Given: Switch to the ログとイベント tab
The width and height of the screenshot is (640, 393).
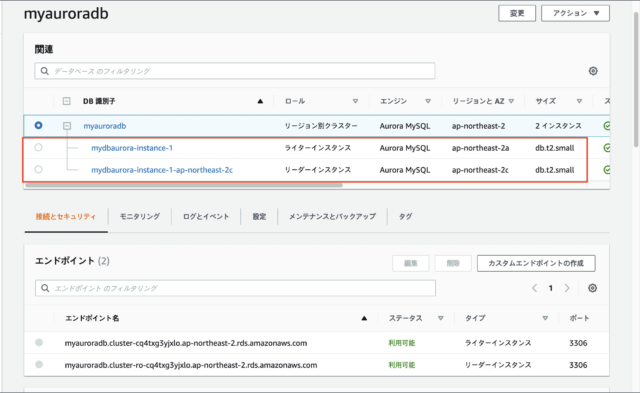Looking at the screenshot, I should pyautogui.click(x=206, y=216).
